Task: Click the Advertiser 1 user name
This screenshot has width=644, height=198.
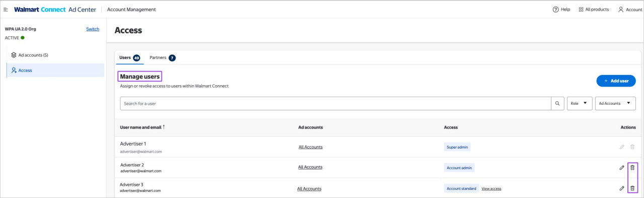Action: pyautogui.click(x=133, y=144)
